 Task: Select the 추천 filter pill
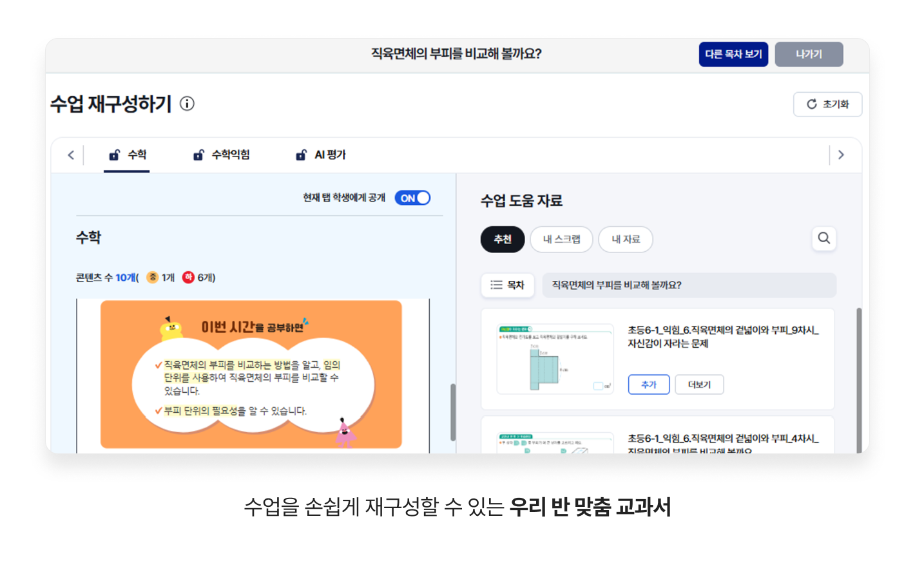[x=502, y=240]
